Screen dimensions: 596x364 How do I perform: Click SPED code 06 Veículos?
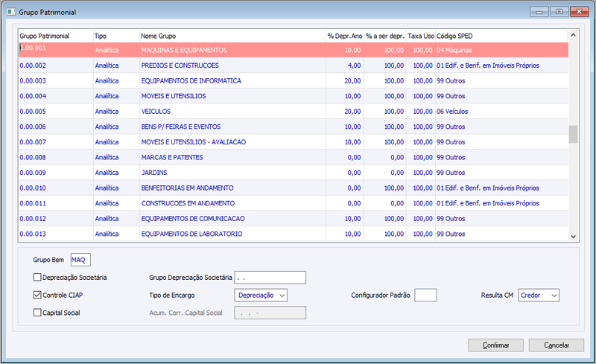point(452,112)
